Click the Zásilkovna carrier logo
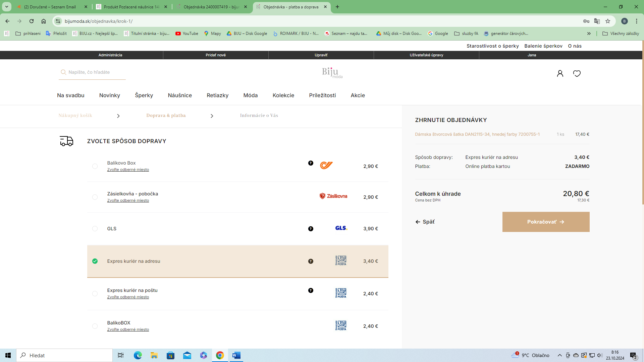Image resolution: width=644 pixels, height=362 pixels. [x=333, y=196]
